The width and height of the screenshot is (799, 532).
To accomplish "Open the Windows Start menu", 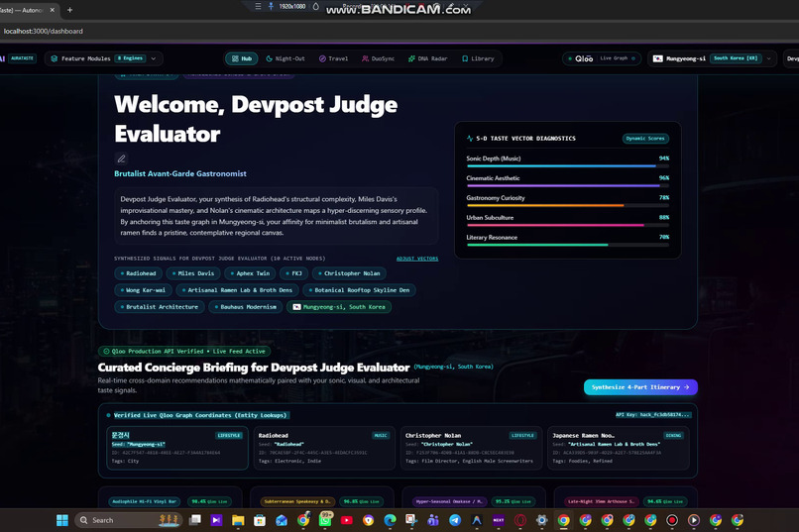I will [x=62, y=520].
